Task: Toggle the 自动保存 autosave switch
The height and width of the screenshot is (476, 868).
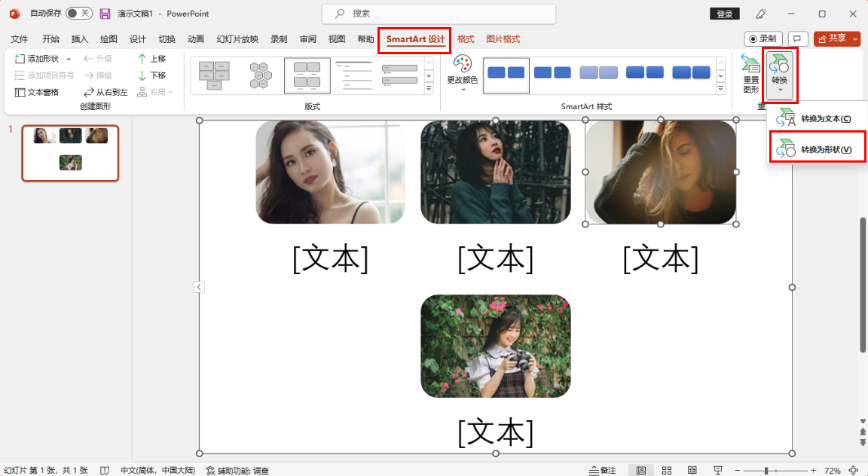Action: click(x=79, y=14)
